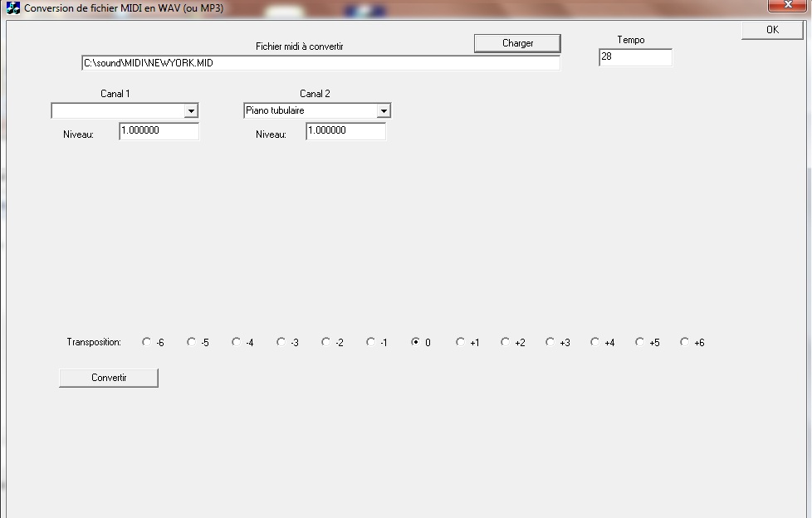812x518 pixels.
Task: Click the 'Canal 1' label
Action: pos(115,94)
